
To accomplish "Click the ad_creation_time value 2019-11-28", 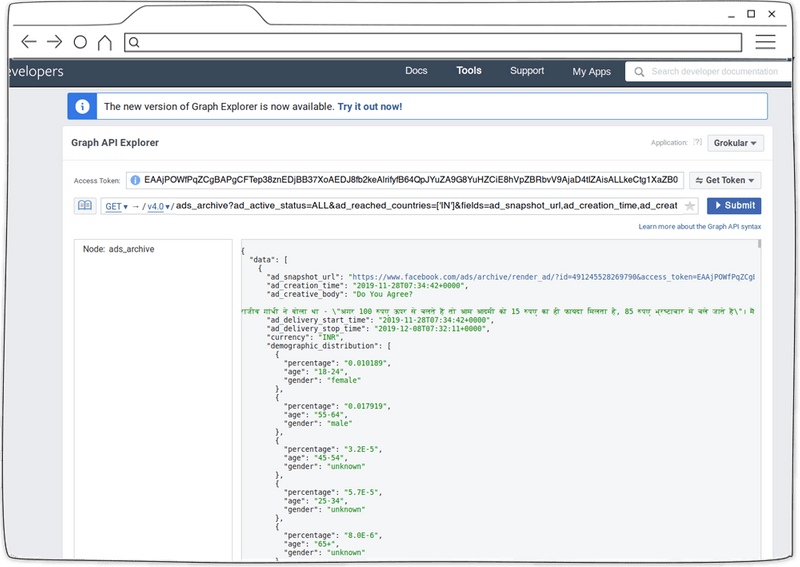I will [409, 286].
